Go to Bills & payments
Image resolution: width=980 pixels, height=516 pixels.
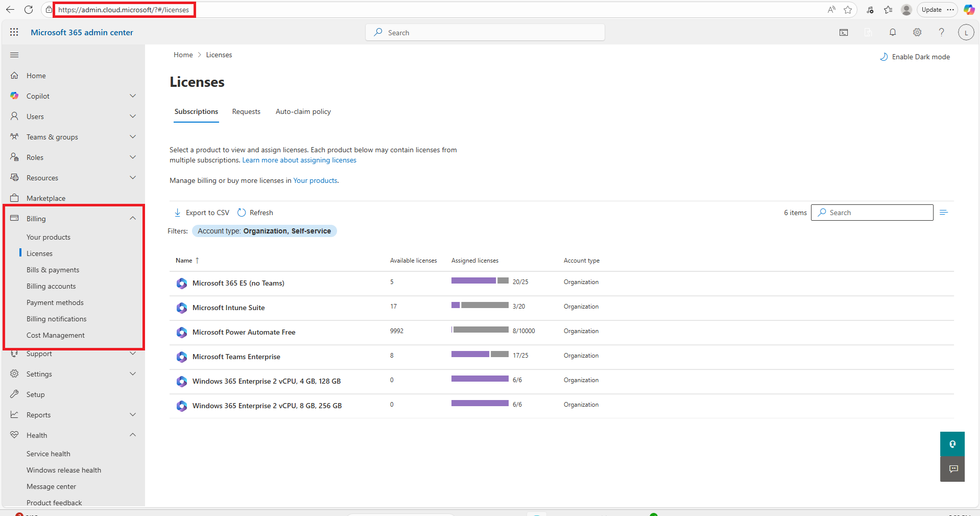click(53, 270)
